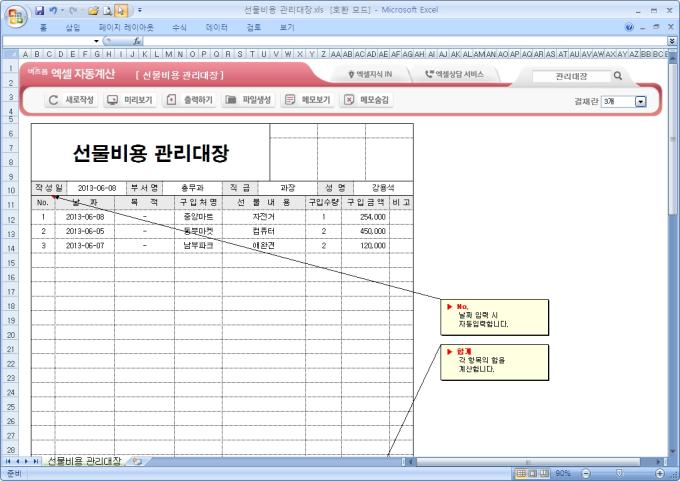Viewport: 680px width, 481px height.
Task: Click the 관리대장 search field
Action: tap(571, 76)
